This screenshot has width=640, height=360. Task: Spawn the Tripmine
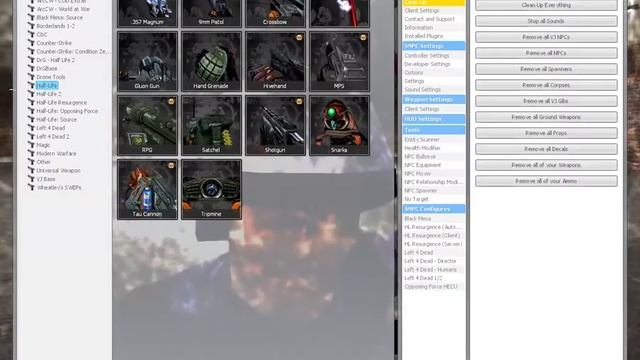tap(211, 189)
